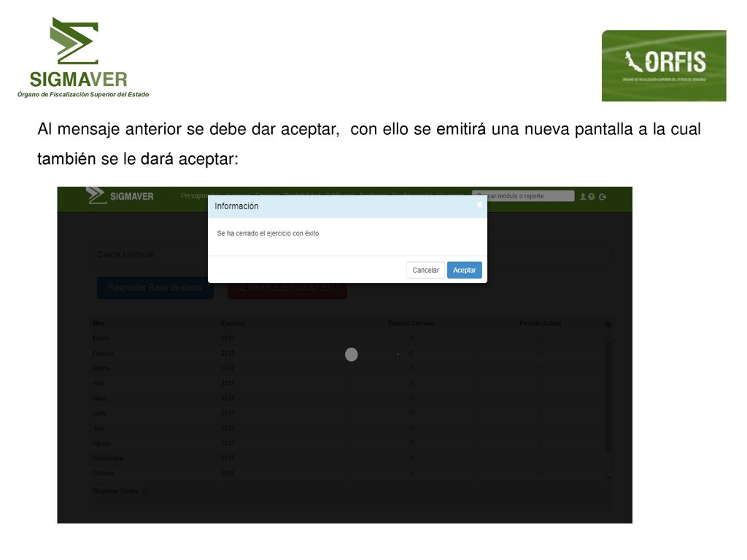The height and width of the screenshot is (560, 747).
Task: Toggle Periodo Cerrado checkbox for Junio
Action: 411,413
